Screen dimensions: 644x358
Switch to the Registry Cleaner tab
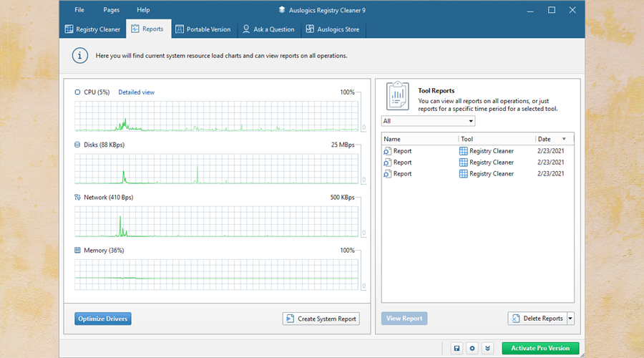pyautogui.click(x=92, y=29)
